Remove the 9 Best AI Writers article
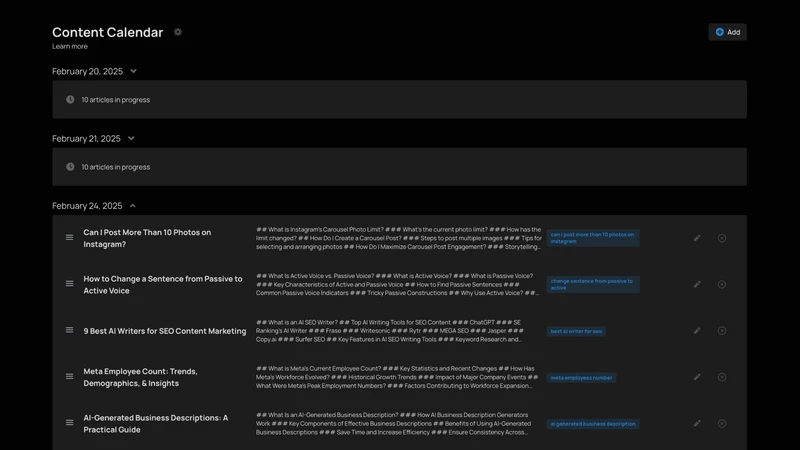The image size is (800, 450). click(x=722, y=331)
